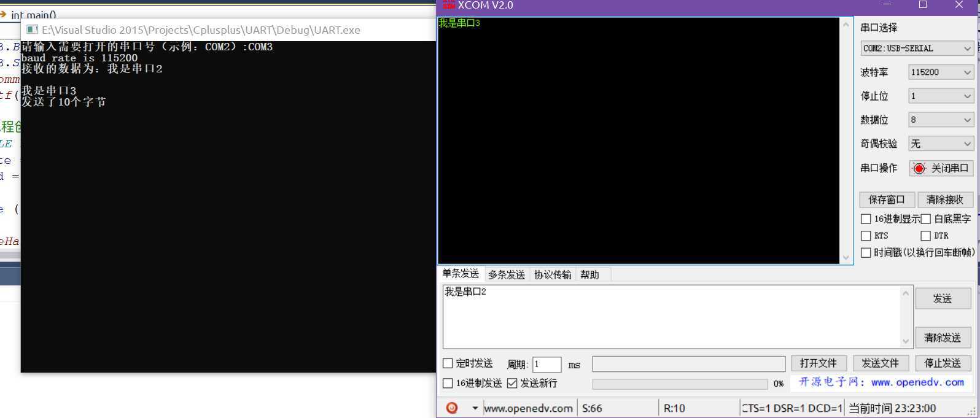Open the 开源电子网 www.openedv.com link
Screen dimensions: 980x418
pos(882,382)
